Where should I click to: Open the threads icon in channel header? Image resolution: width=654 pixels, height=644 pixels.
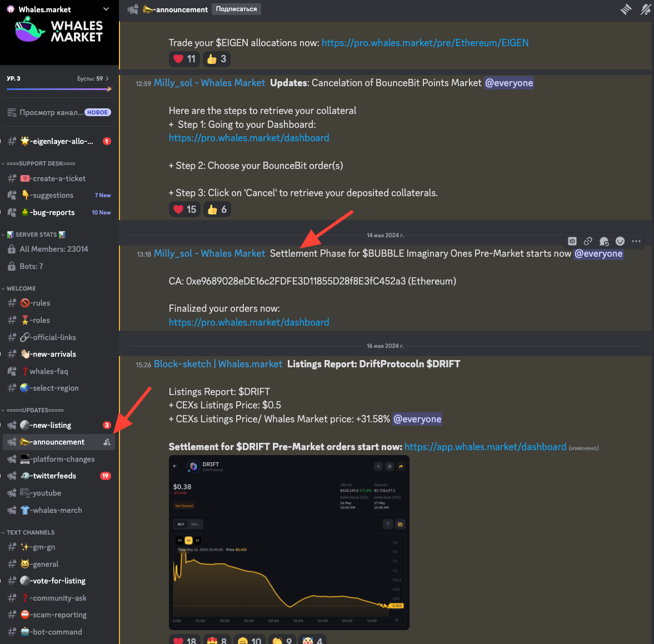pos(626,9)
